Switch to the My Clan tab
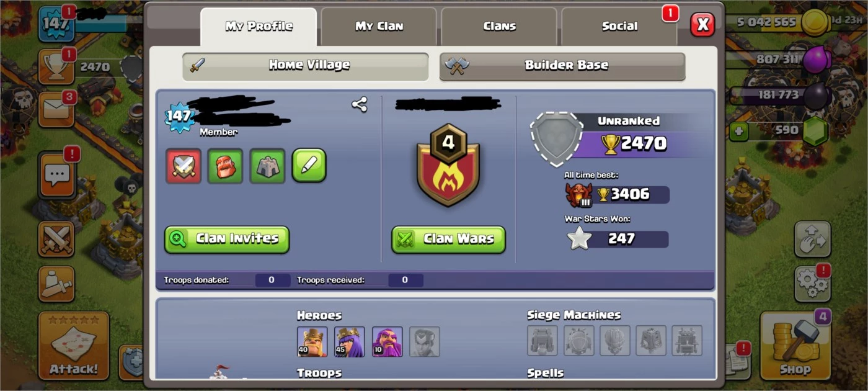868x391 pixels. [379, 26]
